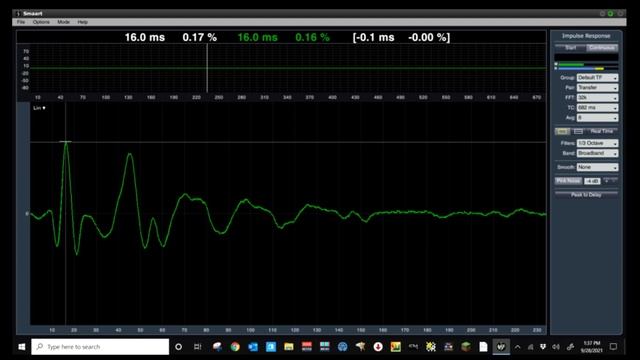Open Dropbox tray icon
Viewport: 640px width, 360px height.
point(543,347)
